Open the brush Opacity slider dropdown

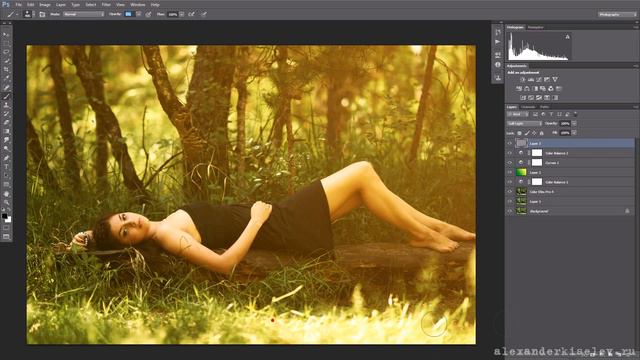(139, 14)
